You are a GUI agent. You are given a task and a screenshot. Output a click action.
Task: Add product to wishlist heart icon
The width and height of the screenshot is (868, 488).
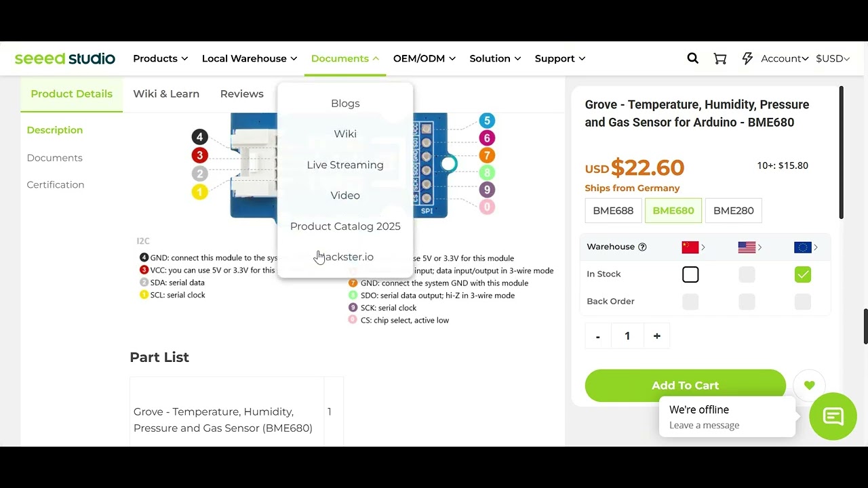pyautogui.click(x=809, y=385)
